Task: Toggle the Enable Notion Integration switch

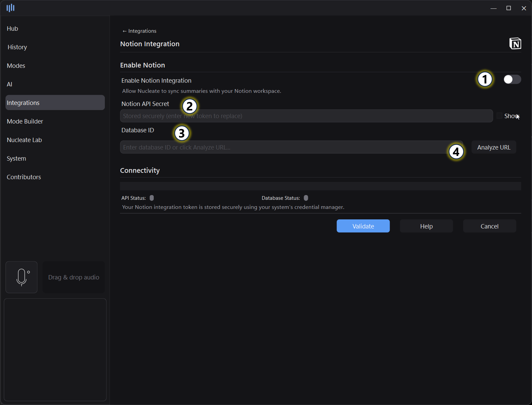Action: tap(512, 80)
